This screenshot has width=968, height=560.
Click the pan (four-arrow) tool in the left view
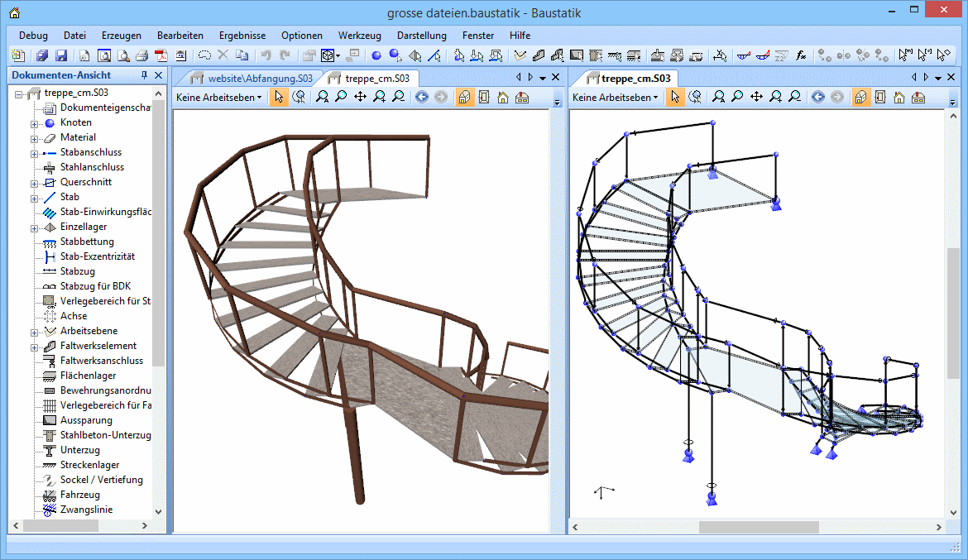360,98
